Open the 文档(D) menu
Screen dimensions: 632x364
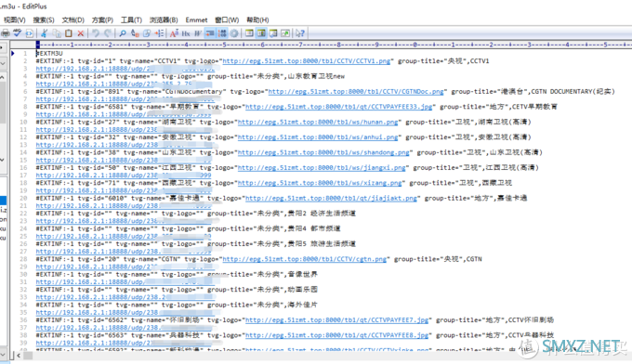[x=72, y=19]
